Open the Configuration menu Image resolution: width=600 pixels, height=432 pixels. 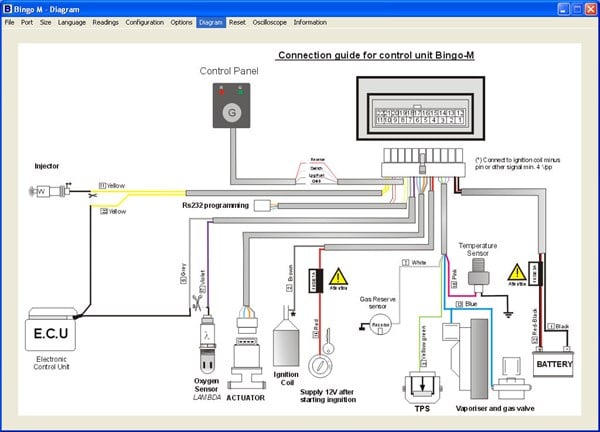click(x=144, y=21)
